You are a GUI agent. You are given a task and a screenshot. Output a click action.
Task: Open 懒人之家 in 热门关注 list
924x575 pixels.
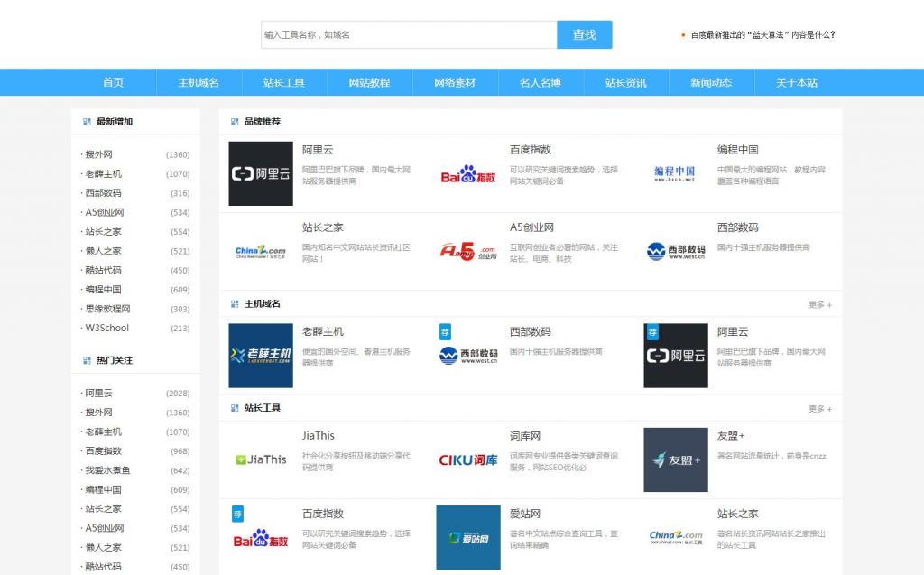click(103, 547)
